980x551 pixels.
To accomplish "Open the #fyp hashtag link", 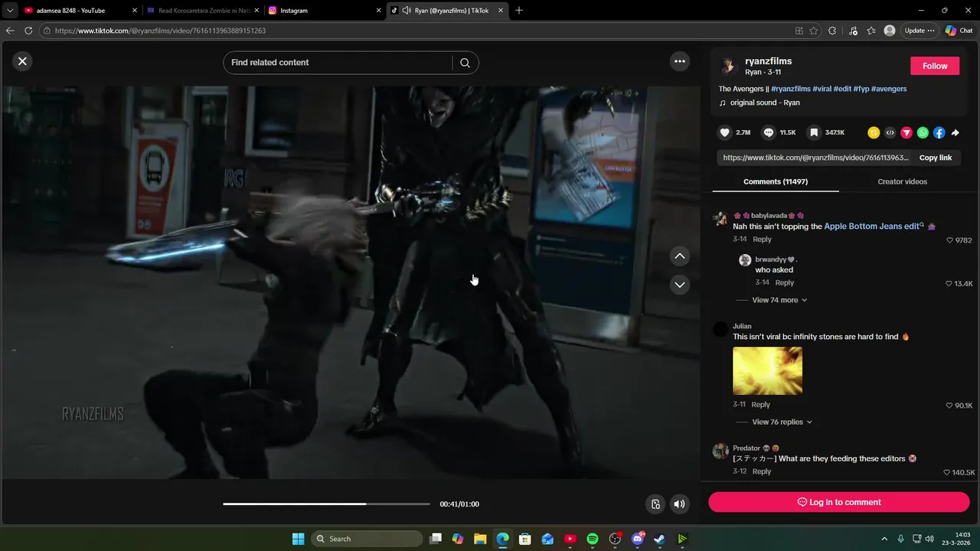I will [x=861, y=89].
